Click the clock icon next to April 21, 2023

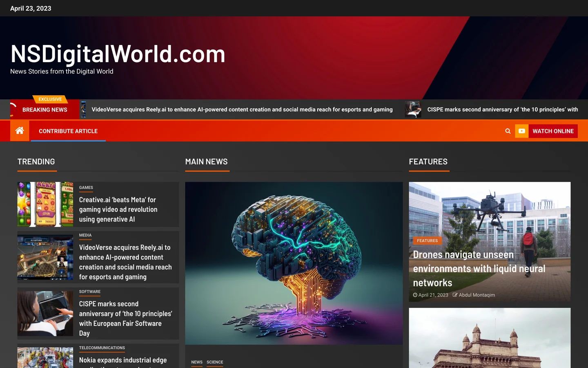(x=415, y=295)
